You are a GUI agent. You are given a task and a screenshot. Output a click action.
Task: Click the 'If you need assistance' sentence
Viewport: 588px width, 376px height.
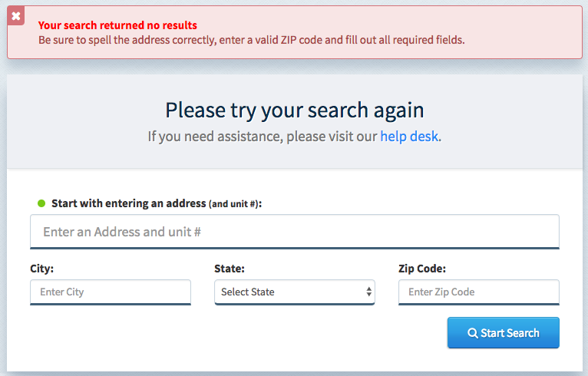[x=263, y=137]
